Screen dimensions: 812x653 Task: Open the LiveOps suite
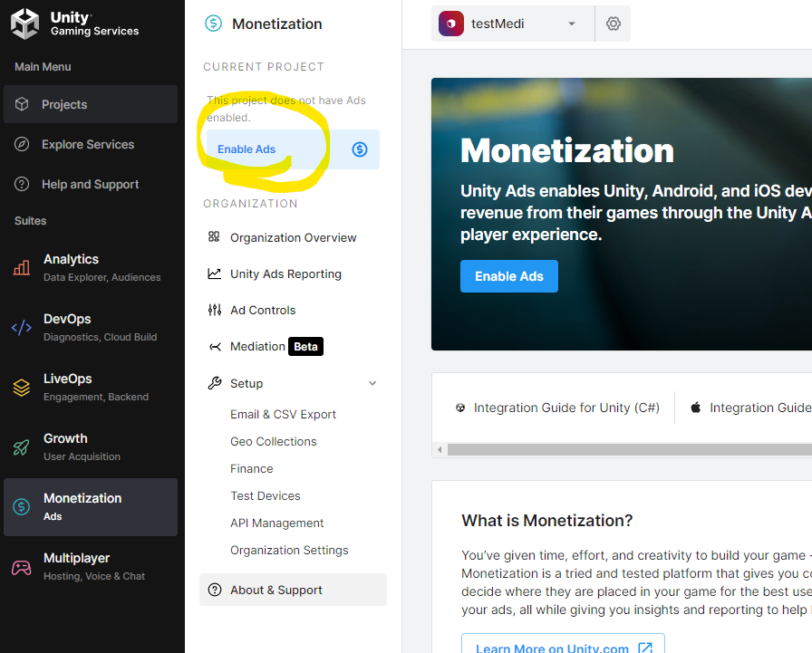(x=91, y=387)
